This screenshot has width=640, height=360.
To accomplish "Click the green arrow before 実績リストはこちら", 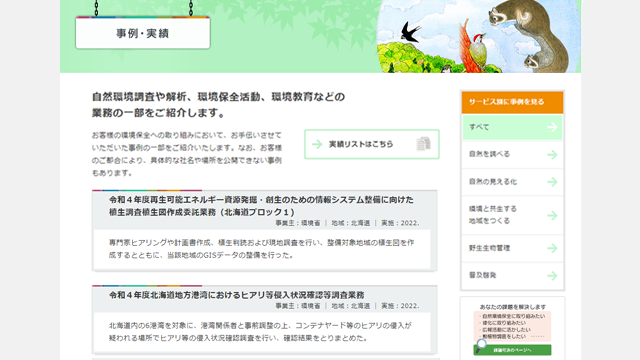I will (317, 144).
